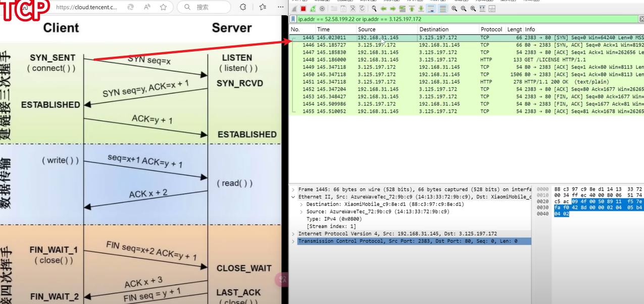
Task: Clear the display filter with X button
Action: click(640, 19)
